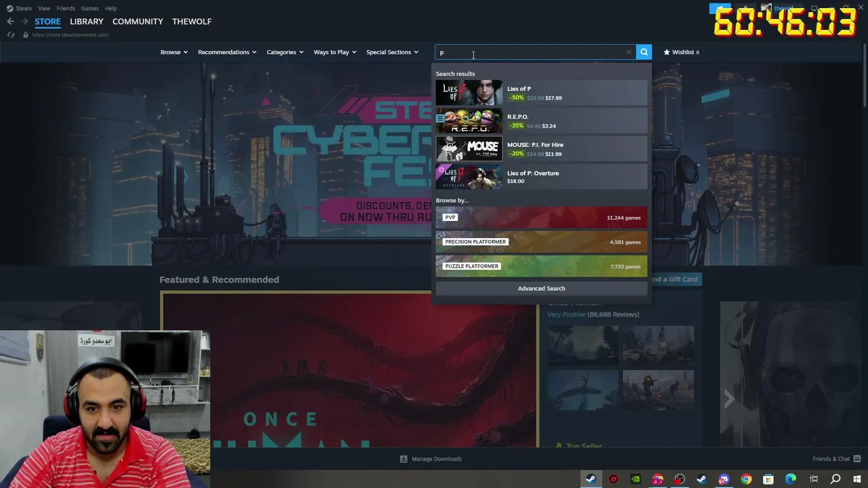868x488 pixels.
Task: Click the Lies of P game thumbnail
Action: (x=469, y=93)
